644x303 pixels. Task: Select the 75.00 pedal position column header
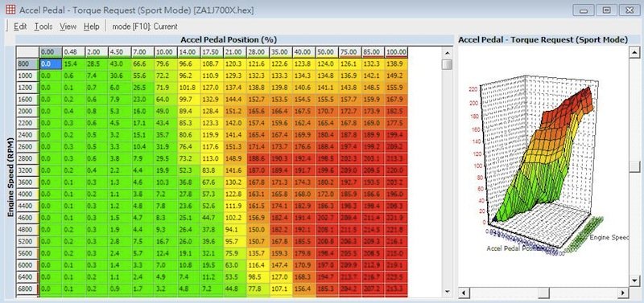[350, 52]
